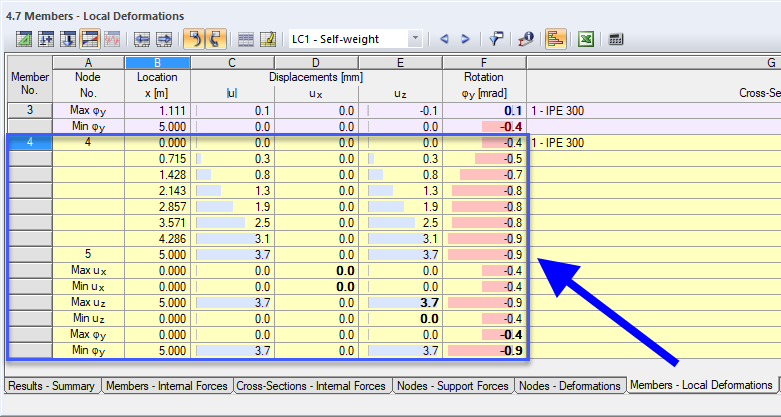Viewport: 781px width, 417px height.
Task: Click location cell 3.571
Action: coord(157,222)
